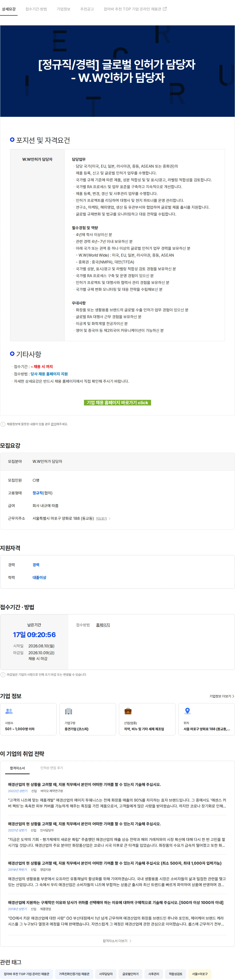Click 치약, 비누 및 기타 세제 제조업 text
Viewport: 235px width, 980px height.
[x=144, y=729]
